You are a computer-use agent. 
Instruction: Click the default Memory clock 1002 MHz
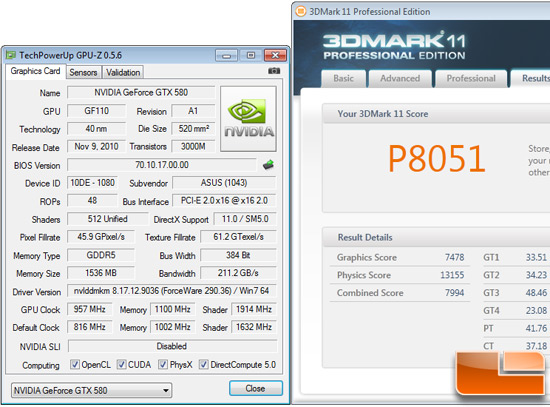[173, 327]
